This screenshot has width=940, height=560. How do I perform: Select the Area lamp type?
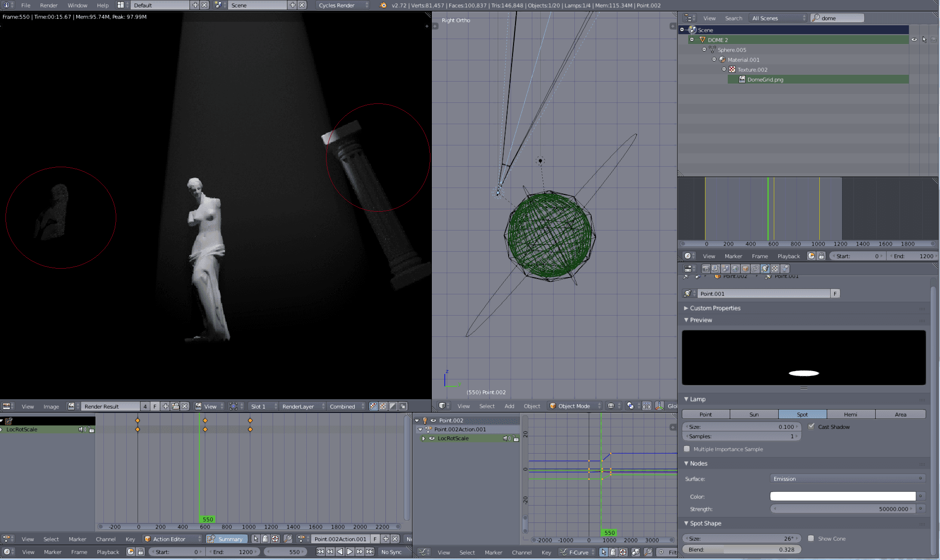[900, 414]
